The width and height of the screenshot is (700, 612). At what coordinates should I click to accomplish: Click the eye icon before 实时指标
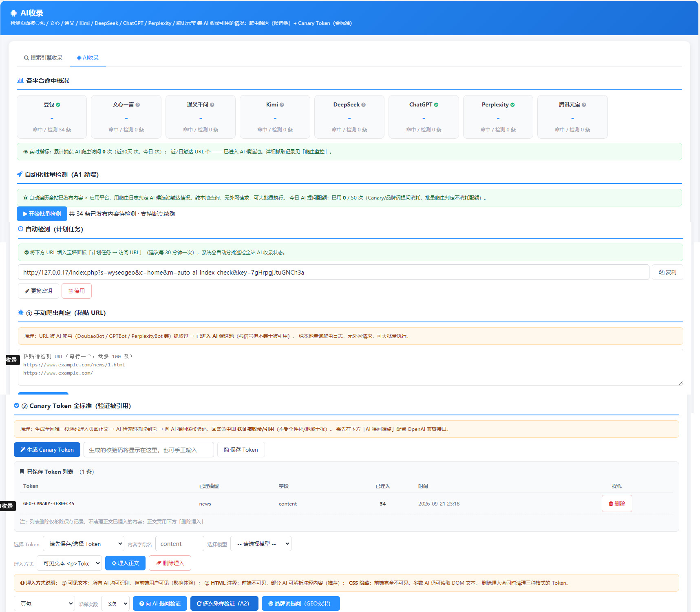coord(26,152)
